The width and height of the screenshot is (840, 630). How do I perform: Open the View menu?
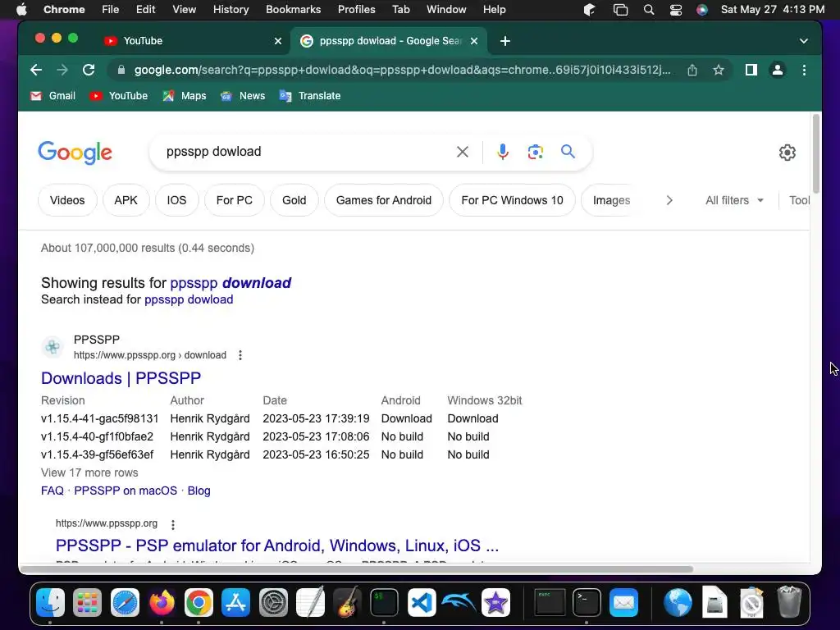[184, 10]
